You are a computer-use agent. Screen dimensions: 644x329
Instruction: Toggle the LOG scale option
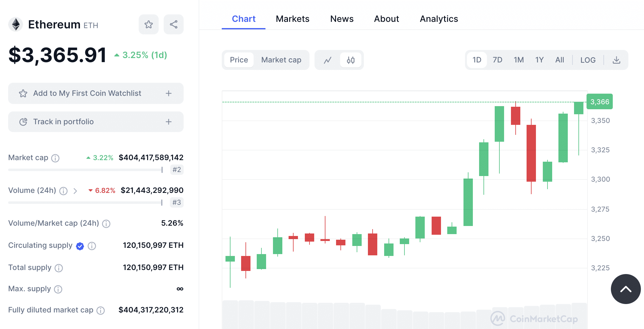tap(588, 60)
